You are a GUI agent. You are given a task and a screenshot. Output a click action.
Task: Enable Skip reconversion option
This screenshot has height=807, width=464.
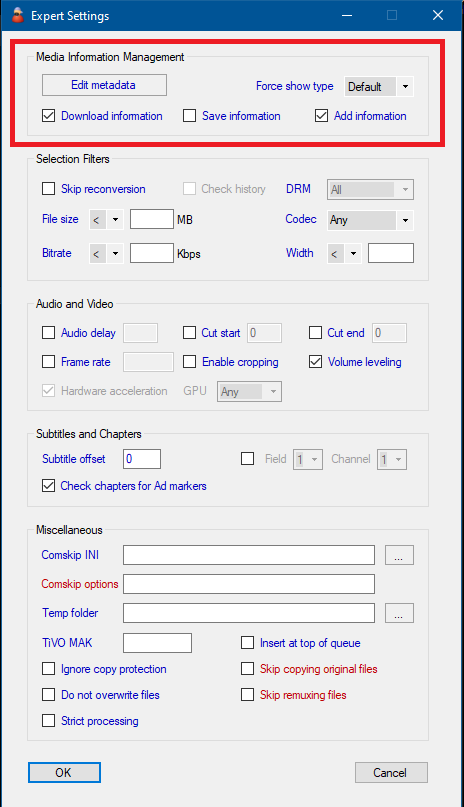coord(48,189)
